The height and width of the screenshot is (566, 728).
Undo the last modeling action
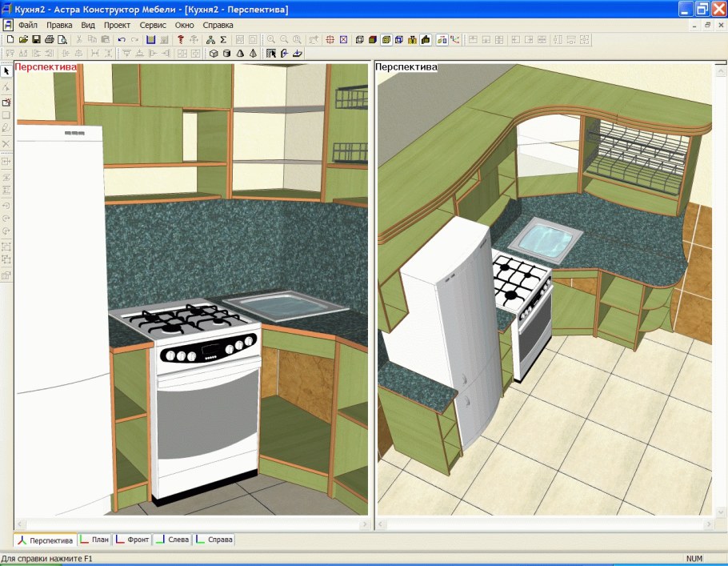122,39
